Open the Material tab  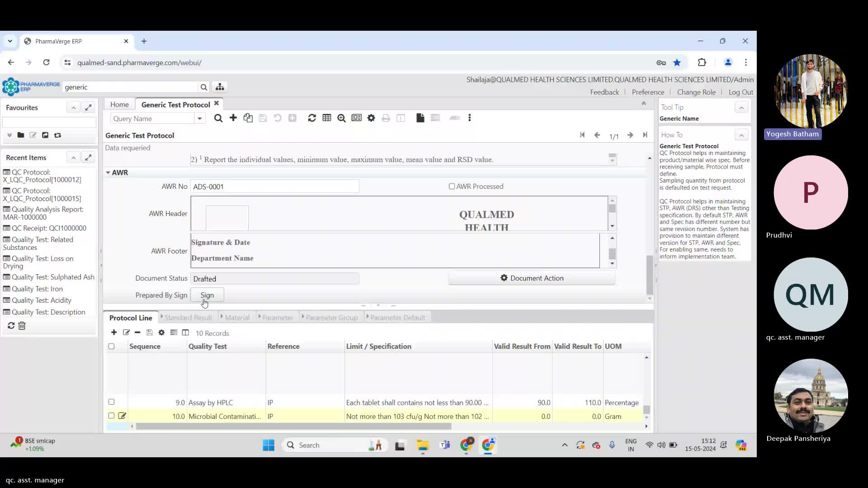coord(237,318)
